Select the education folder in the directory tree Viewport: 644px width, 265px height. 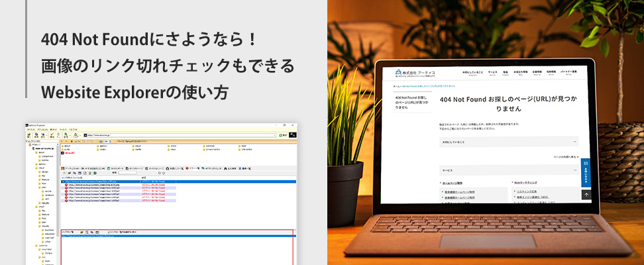pos(50,234)
